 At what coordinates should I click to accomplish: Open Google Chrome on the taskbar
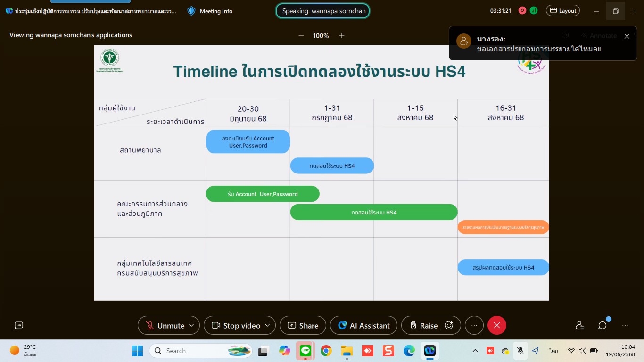326,351
